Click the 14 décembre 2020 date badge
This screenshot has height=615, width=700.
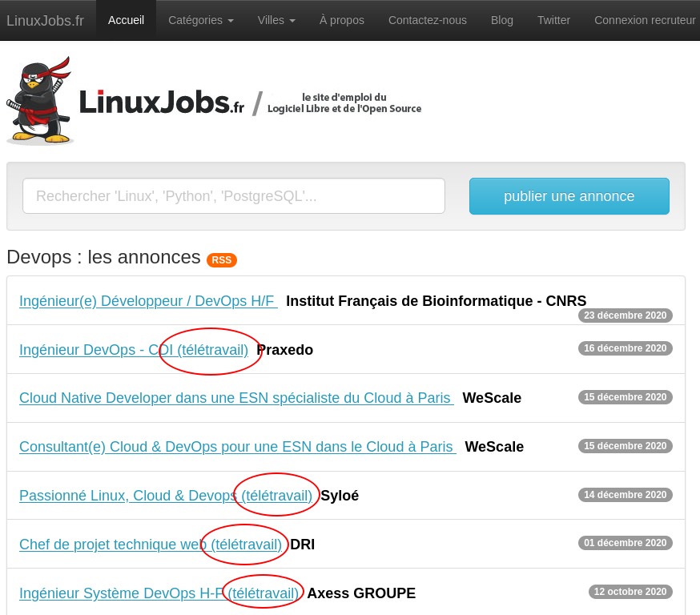click(625, 495)
